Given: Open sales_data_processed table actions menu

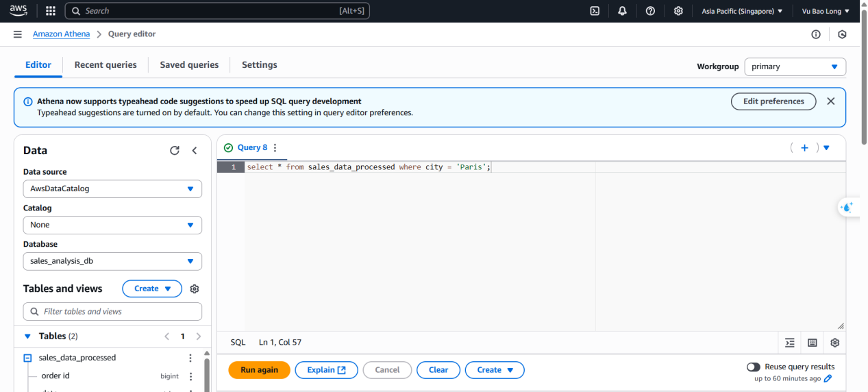Looking at the screenshot, I should tap(190, 358).
